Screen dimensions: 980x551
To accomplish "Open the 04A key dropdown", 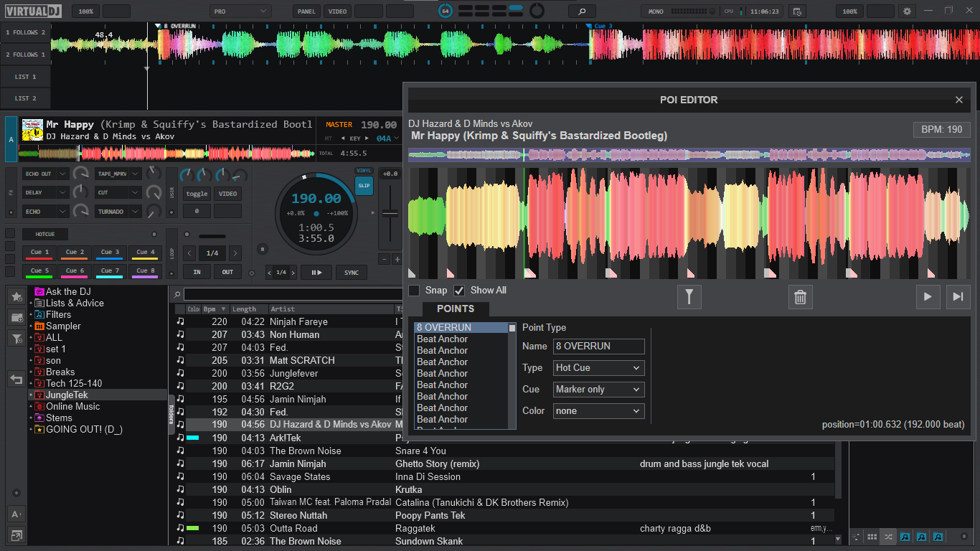I will click(x=388, y=138).
